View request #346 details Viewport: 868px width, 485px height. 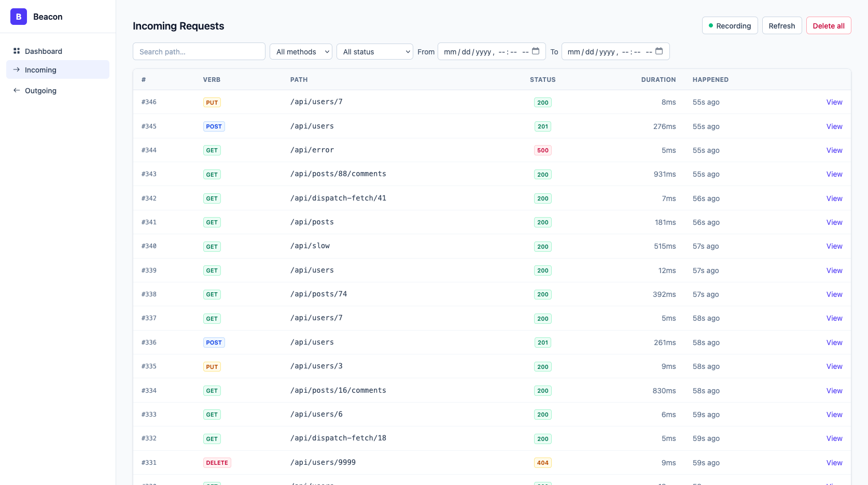coord(834,102)
